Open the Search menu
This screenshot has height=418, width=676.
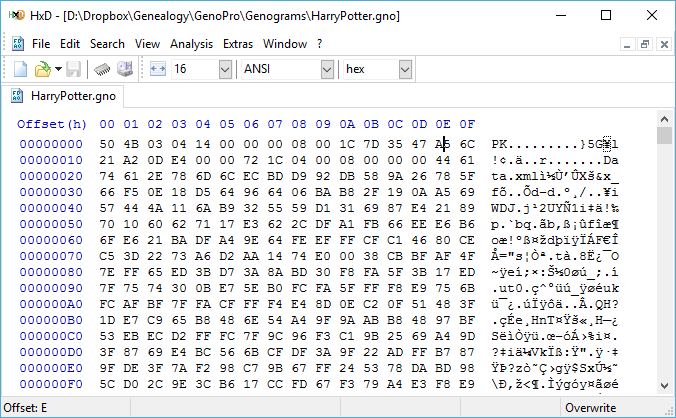pyautogui.click(x=107, y=44)
